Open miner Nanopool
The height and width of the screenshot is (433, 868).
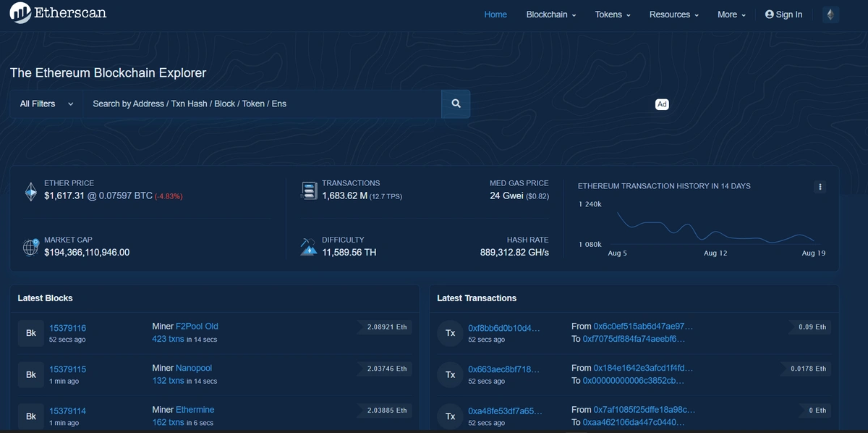(194, 368)
